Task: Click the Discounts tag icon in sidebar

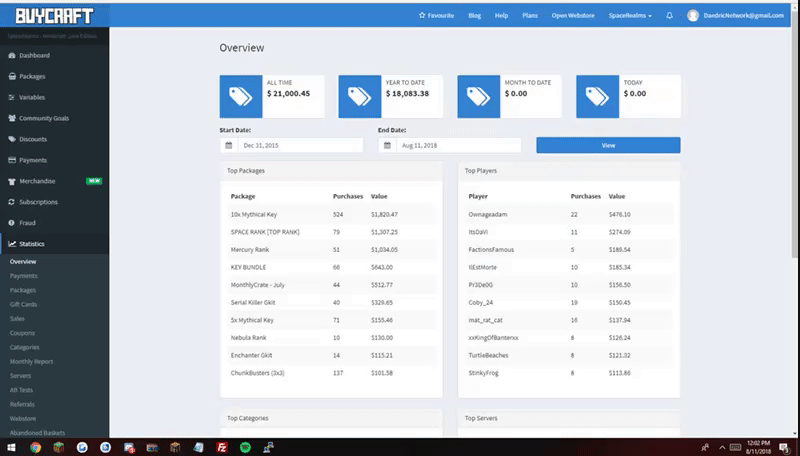Action: 12,139
